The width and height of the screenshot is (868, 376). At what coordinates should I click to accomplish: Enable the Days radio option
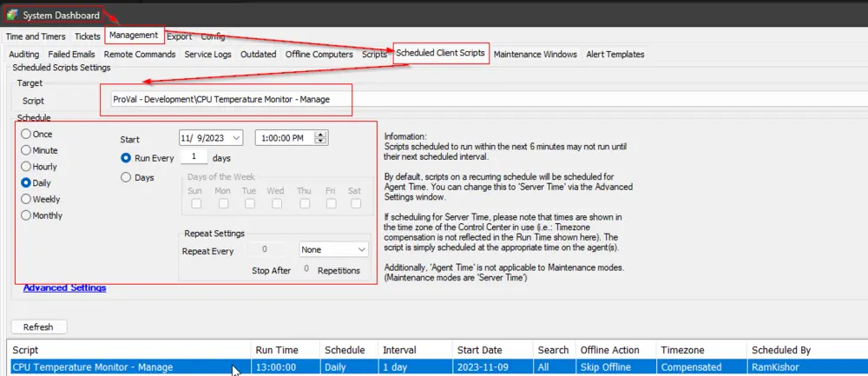(x=126, y=177)
